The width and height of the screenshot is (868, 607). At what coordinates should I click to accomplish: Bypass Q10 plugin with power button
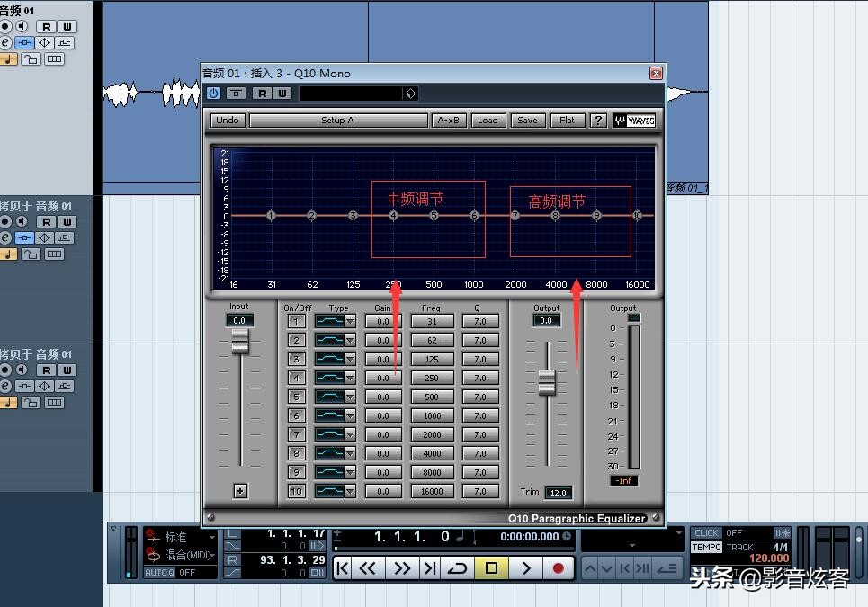pyautogui.click(x=214, y=94)
